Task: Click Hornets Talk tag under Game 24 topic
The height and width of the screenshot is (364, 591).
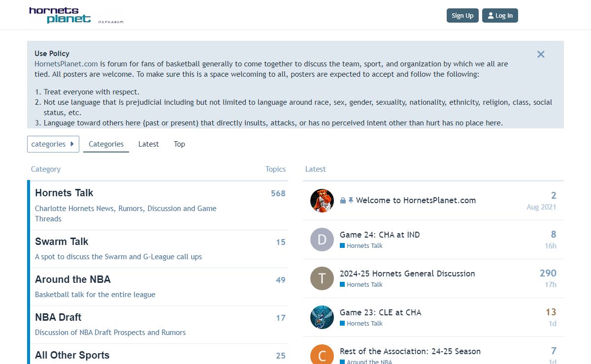Action: 361,245
